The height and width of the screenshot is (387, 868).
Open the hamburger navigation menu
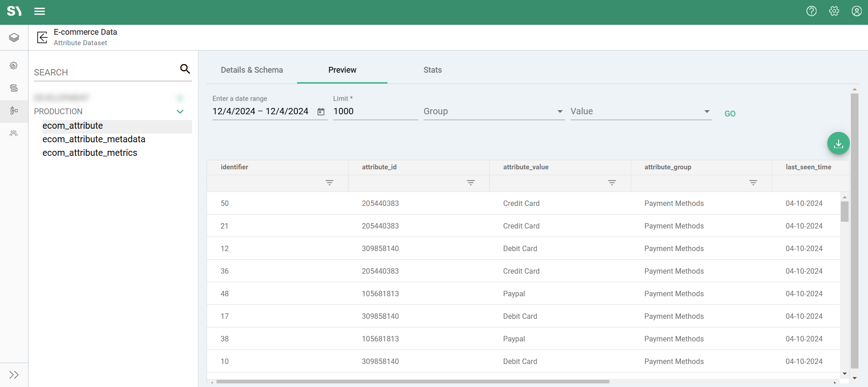pyautogui.click(x=40, y=11)
